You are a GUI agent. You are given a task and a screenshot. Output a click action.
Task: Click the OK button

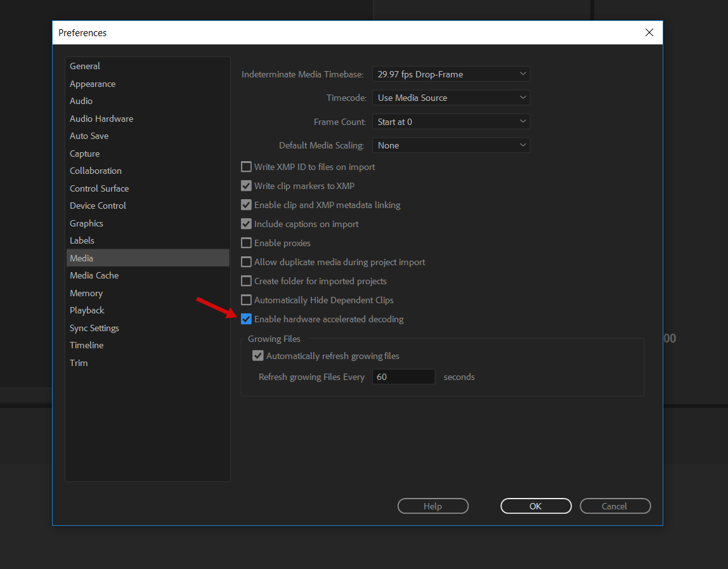point(536,506)
